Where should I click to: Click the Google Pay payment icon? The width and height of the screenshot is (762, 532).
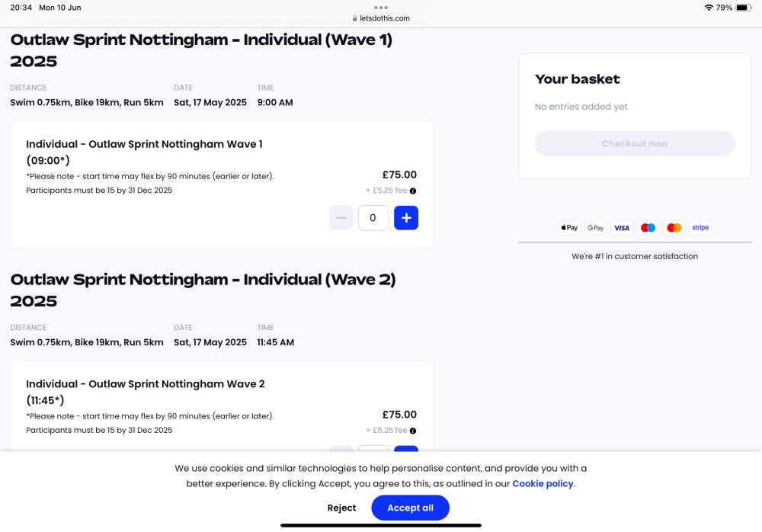[595, 228]
